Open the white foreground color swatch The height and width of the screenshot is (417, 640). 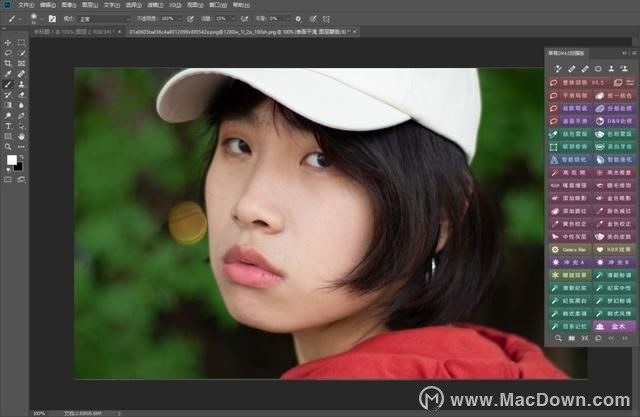[x=11, y=160]
